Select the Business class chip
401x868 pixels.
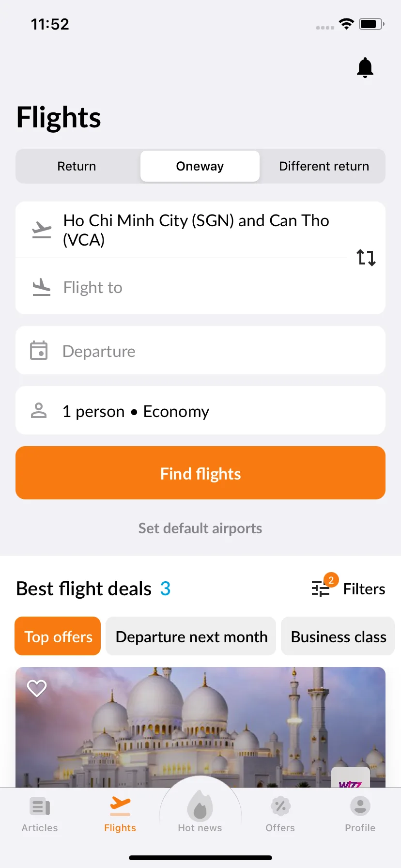(x=338, y=636)
